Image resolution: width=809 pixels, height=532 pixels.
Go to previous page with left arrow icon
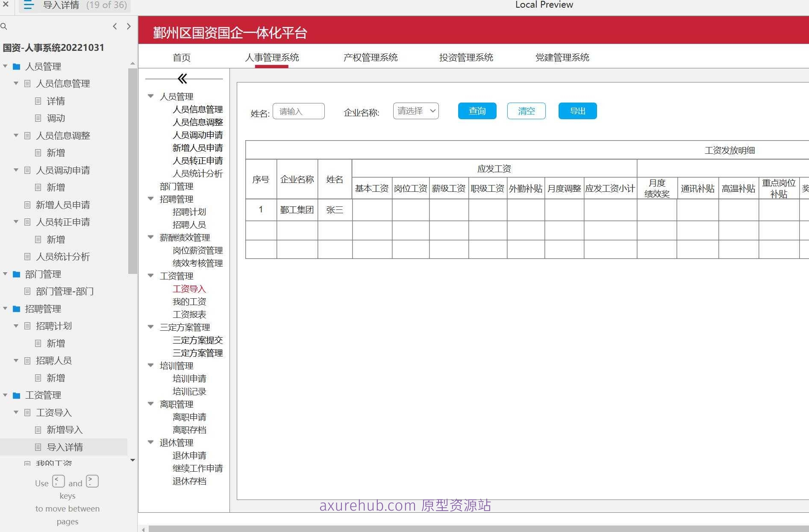click(x=115, y=26)
